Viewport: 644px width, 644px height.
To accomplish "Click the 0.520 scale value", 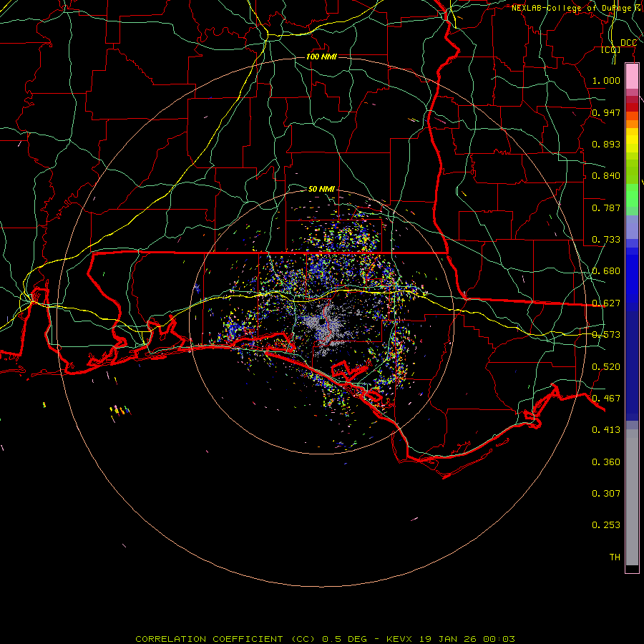I will [x=606, y=367].
